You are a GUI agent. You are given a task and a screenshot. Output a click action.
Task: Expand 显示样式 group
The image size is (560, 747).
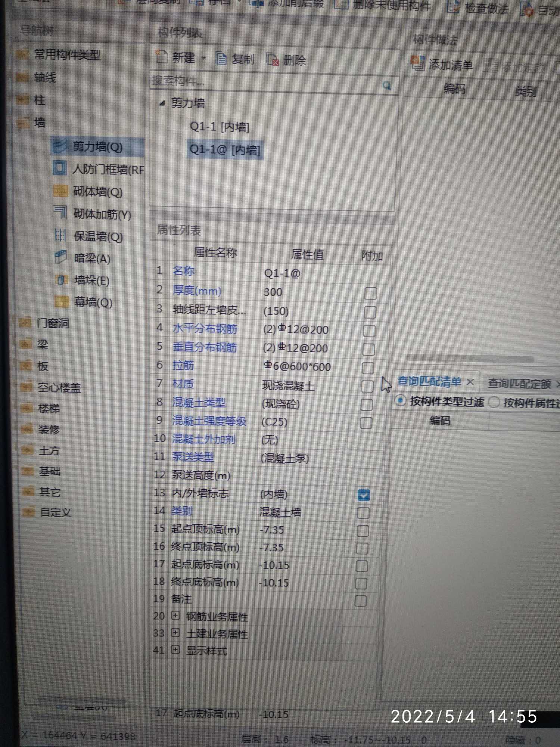[x=175, y=650]
